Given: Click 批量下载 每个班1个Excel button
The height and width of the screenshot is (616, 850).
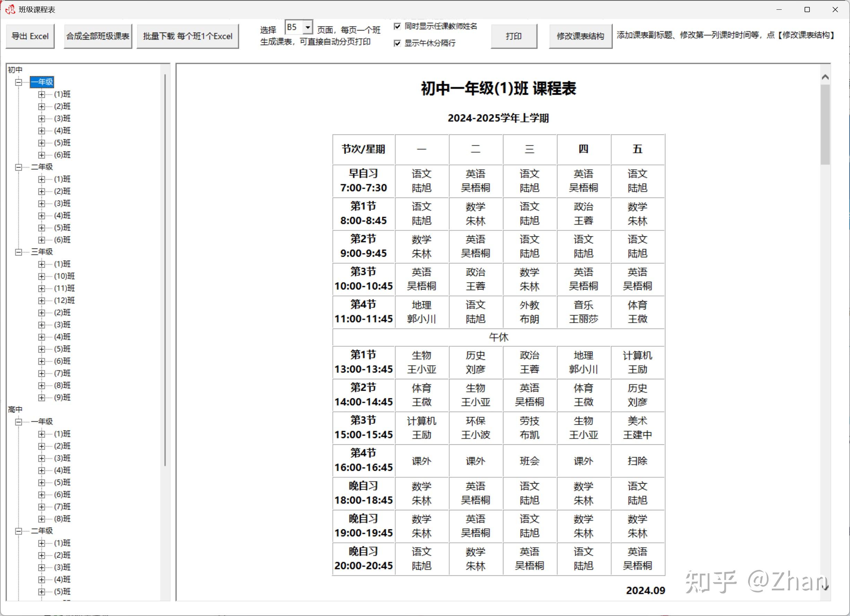Looking at the screenshot, I should [x=188, y=36].
